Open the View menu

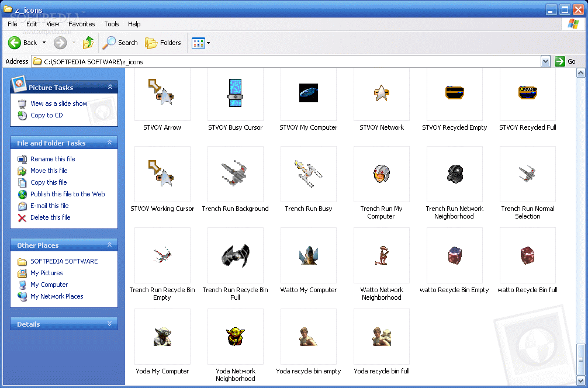53,24
